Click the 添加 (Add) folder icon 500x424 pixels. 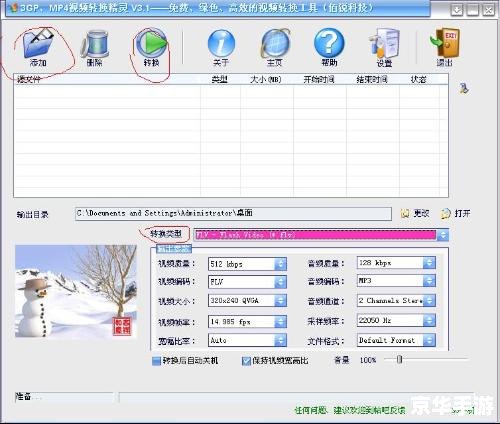[38, 43]
